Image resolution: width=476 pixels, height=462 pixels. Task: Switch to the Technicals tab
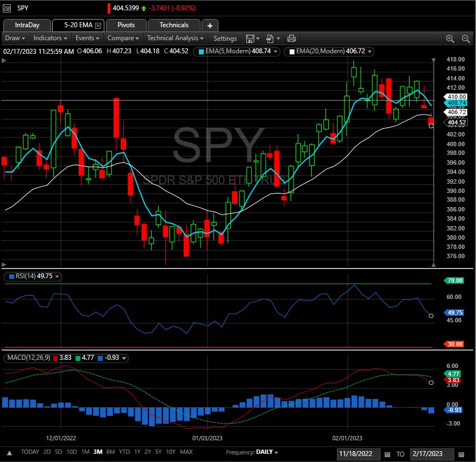pyautogui.click(x=174, y=25)
